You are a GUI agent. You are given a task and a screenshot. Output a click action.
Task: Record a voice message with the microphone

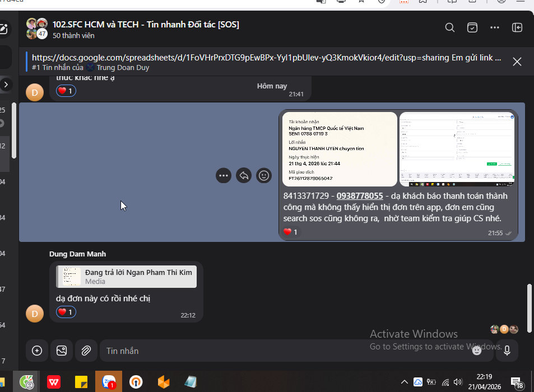507,351
